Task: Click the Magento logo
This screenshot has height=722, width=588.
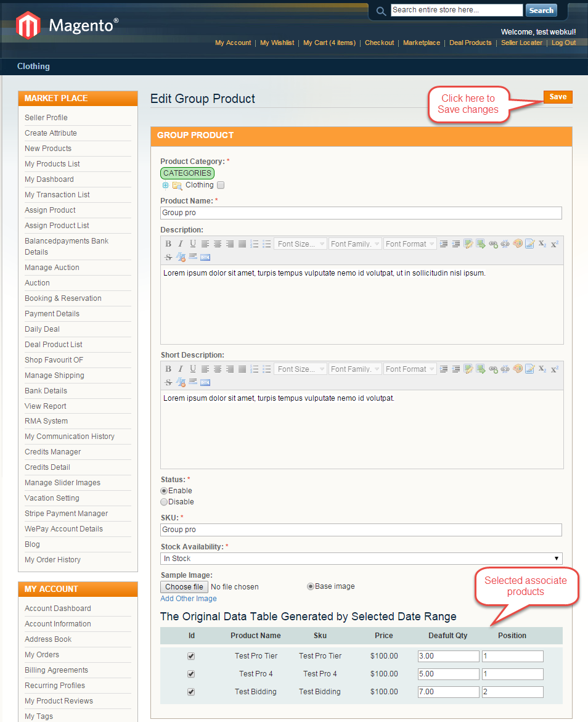Action: (67, 25)
